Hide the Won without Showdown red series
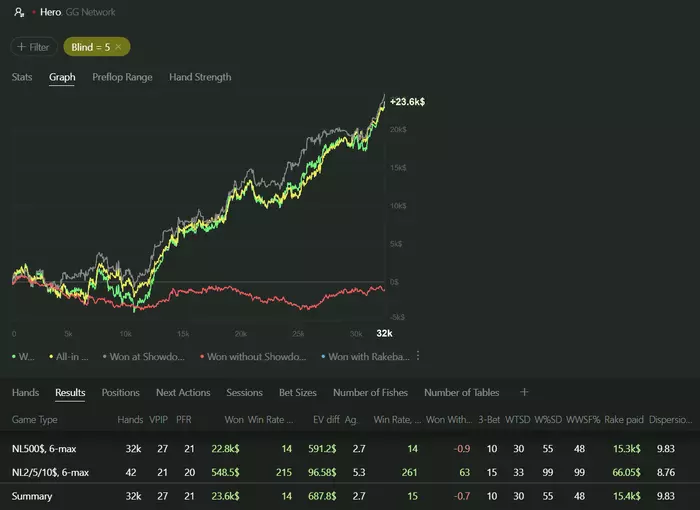Viewport: 700px width, 510px height. (x=253, y=357)
